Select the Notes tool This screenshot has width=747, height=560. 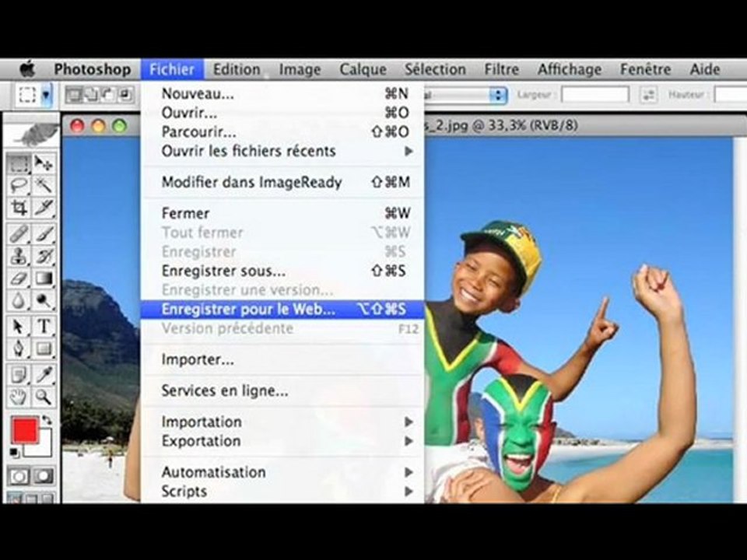click(x=19, y=375)
